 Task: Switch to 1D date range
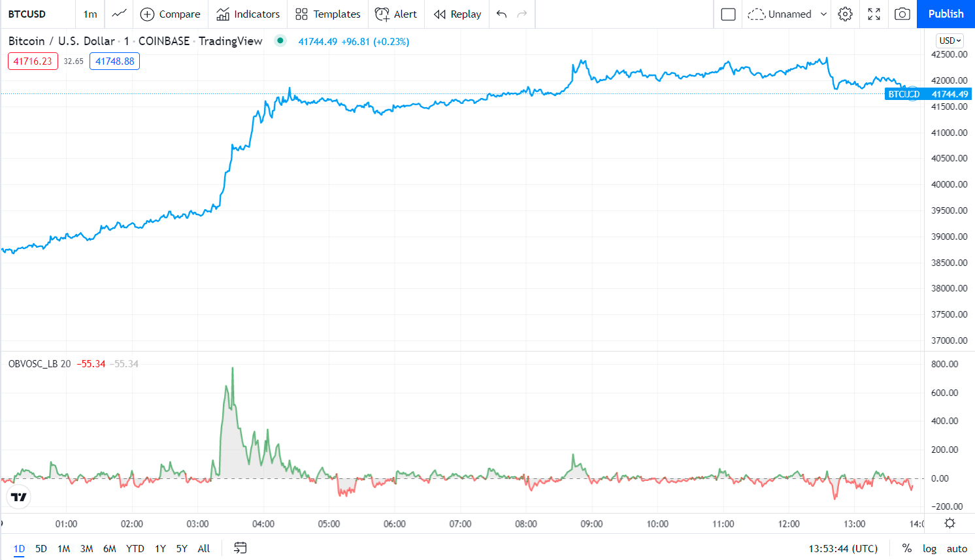click(20, 548)
